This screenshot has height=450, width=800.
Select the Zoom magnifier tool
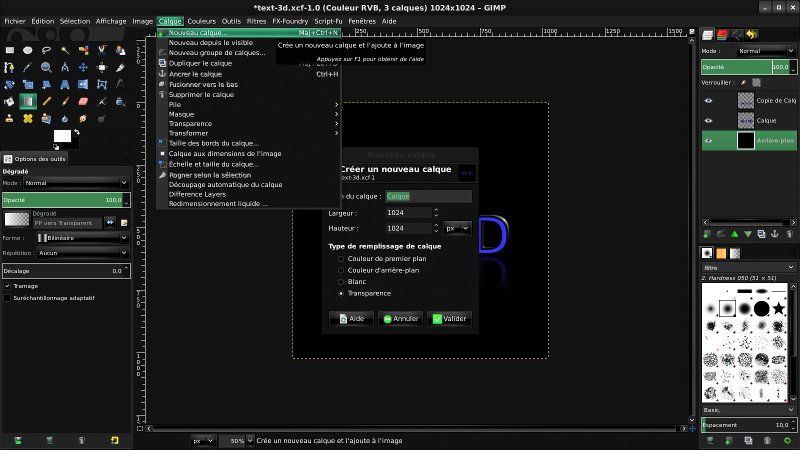[x=46, y=67]
